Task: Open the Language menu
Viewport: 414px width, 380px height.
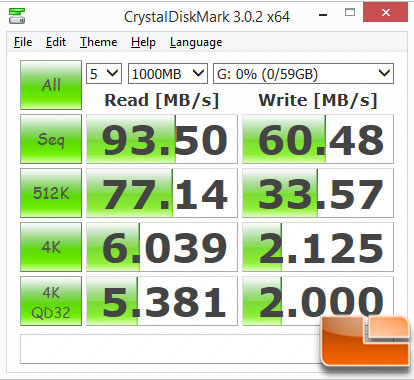Action: 196,42
